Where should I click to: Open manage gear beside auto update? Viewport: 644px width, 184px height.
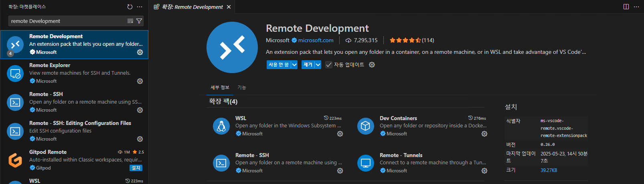[372, 65]
